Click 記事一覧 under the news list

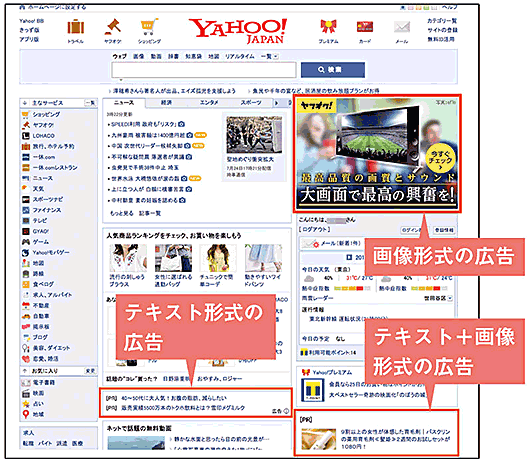pyautogui.click(x=150, y=214)
